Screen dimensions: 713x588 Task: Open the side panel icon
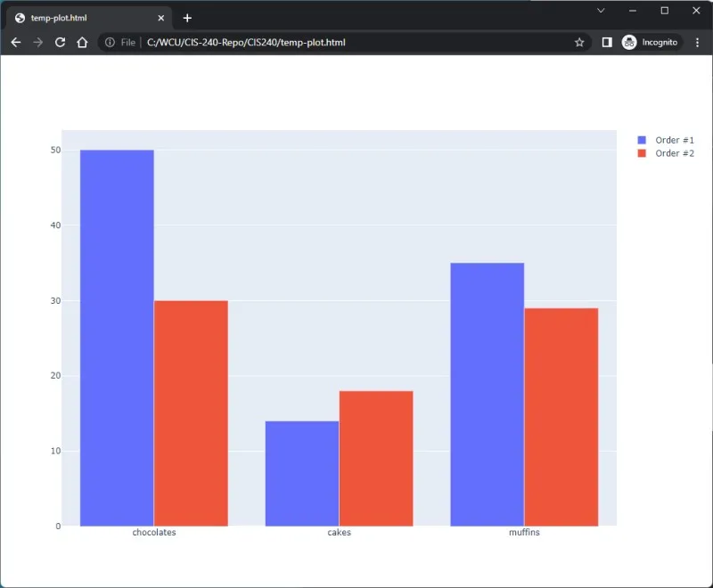(607, 42)
